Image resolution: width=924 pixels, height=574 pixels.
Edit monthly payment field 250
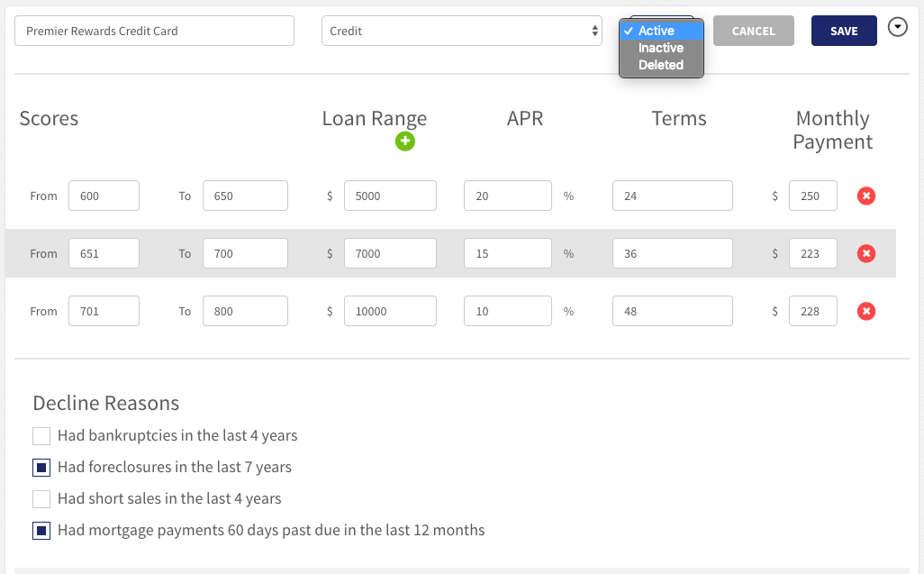pyautogui.click(x=812, y=196)
